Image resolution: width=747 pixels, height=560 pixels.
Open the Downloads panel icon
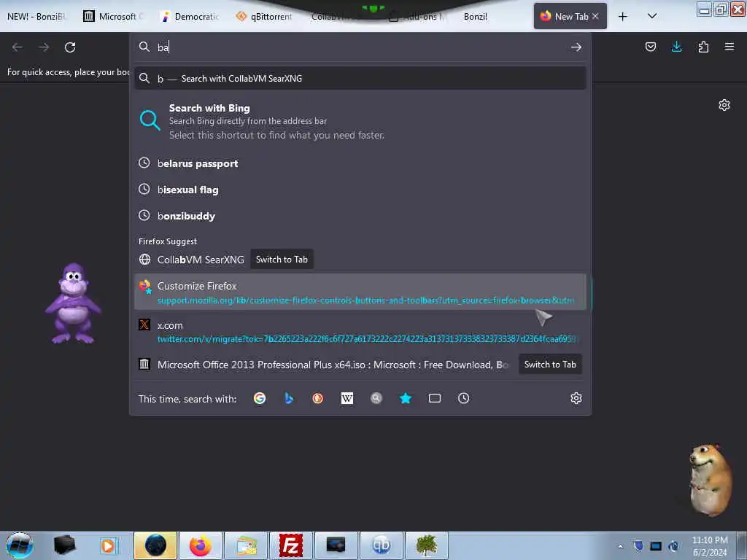pos(676,47)
